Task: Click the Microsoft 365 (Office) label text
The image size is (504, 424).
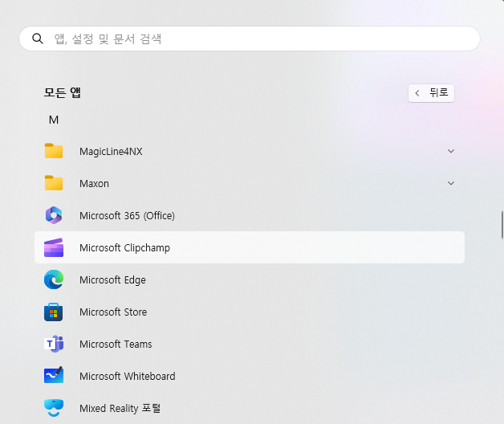Action: coord(127,215)
